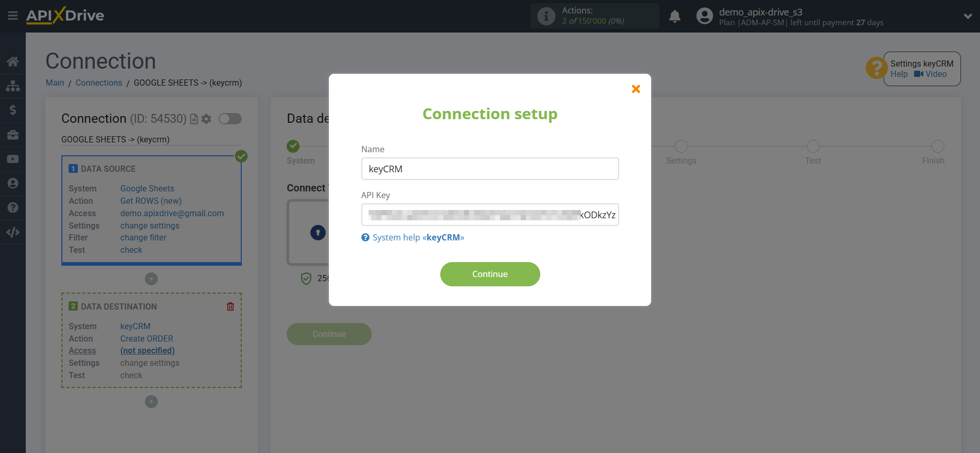Open the Connections sitemap icon in the sidebar

tap(13, 86)
